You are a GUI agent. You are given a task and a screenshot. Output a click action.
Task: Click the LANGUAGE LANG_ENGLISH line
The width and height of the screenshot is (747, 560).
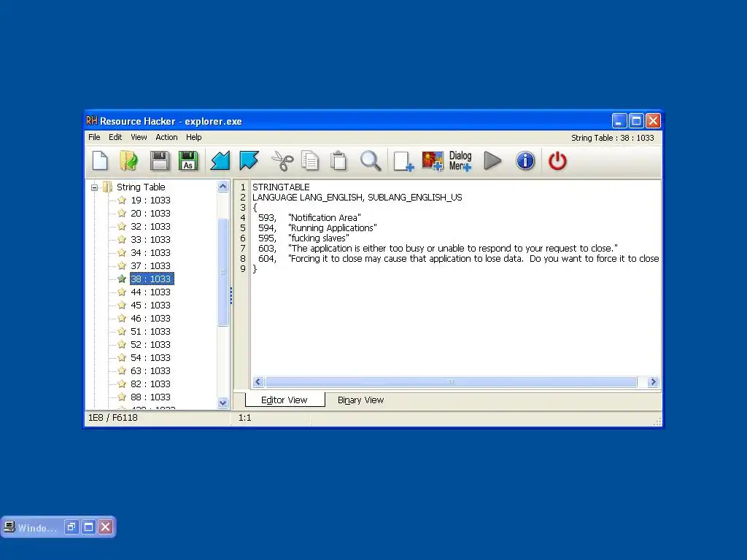[357, 197]
